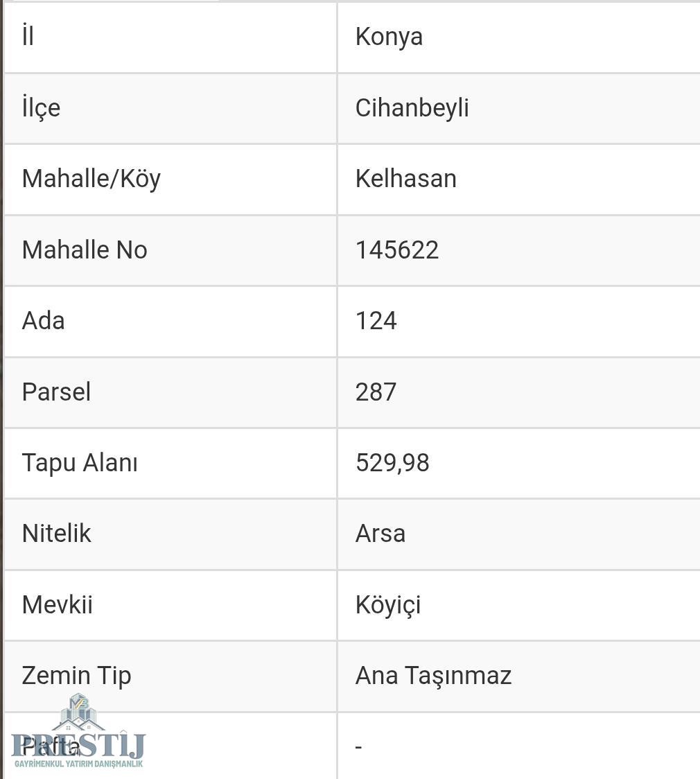Viewport: 700px width, 779px height.
Task: Click the Mahalle/Köy label
Action: pyautogui.click(x=91, y=180)
